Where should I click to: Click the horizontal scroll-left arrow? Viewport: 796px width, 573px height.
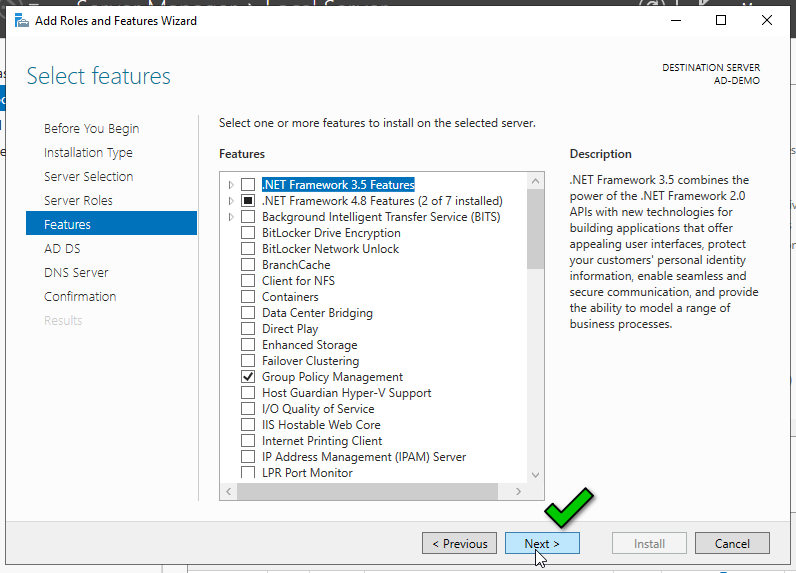point(229,492)
